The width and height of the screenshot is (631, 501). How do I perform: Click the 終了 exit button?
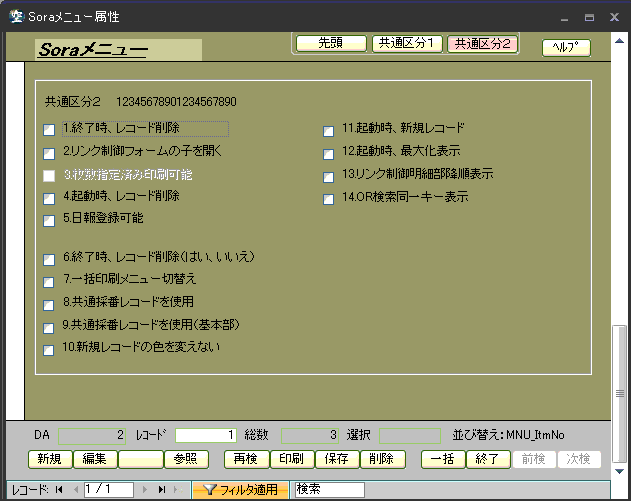coord(487,459)
